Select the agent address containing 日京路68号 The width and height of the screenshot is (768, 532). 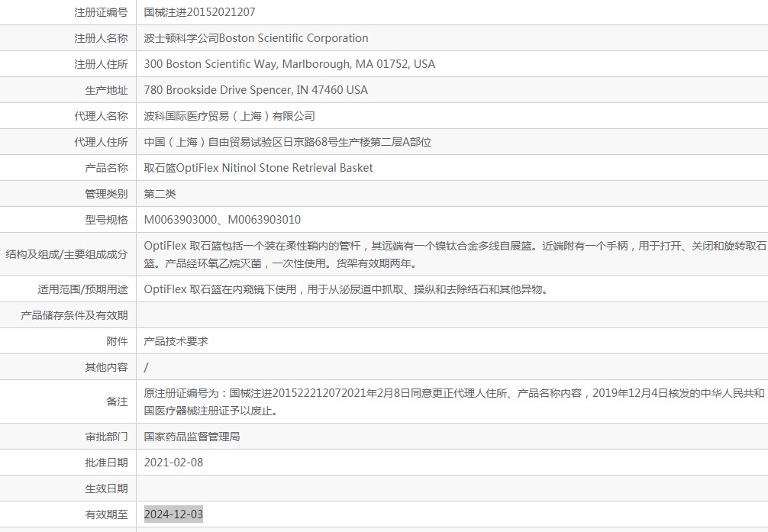(x=288, y=142)
